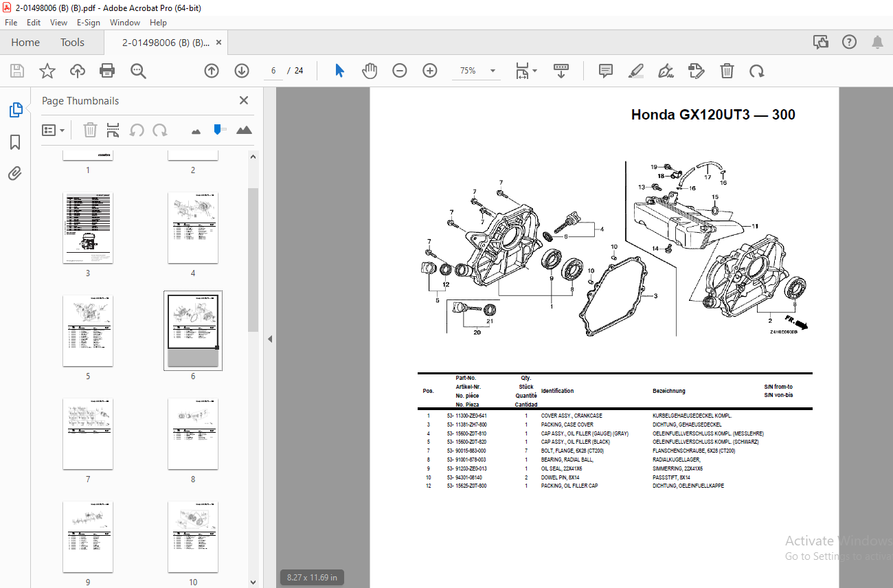Open the Attachments paperclip panel
Screen dimensions: 893x588
pos(15,174)
